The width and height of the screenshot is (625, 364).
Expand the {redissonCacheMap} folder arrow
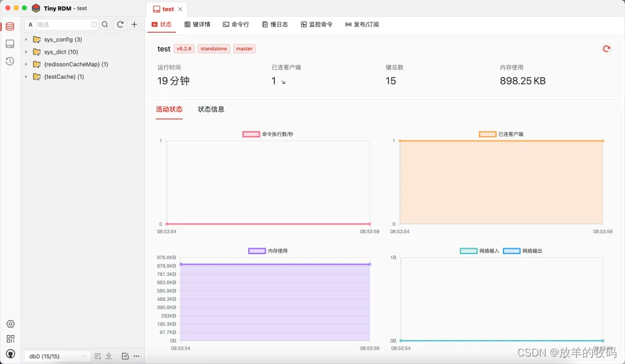[x=26, y=64]
